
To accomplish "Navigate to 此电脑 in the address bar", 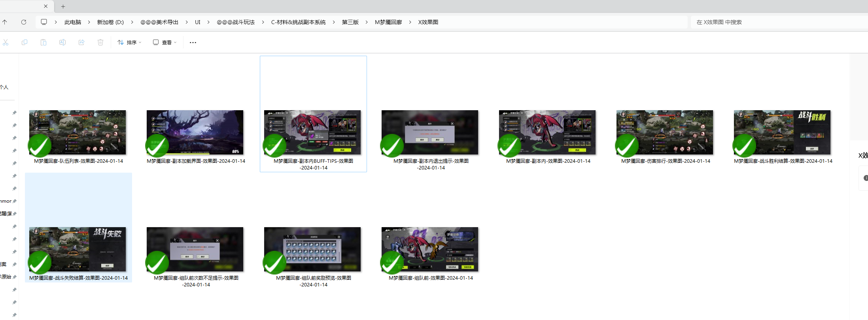I will (x=73, y=22).
